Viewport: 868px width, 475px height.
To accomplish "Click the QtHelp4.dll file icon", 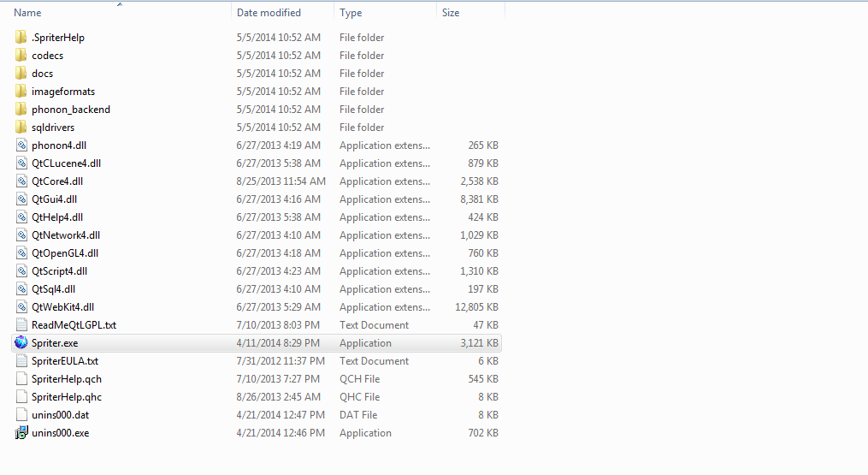I will coord(21,217).
